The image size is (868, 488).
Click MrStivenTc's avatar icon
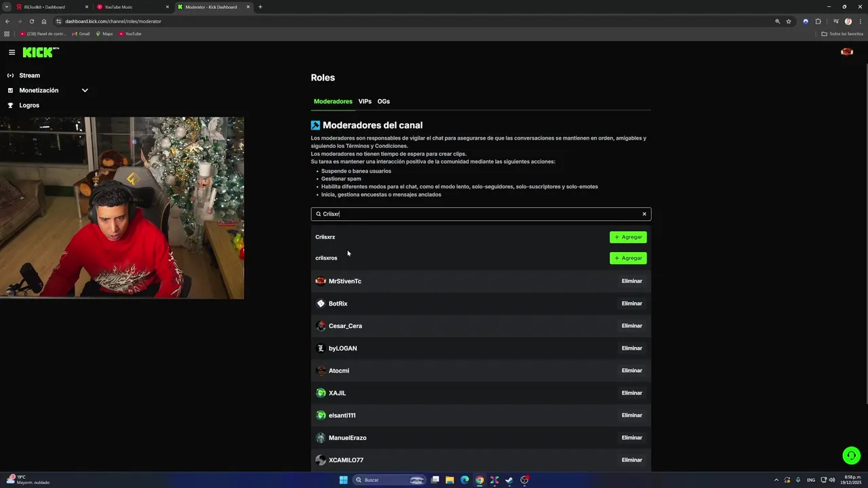point(321,281)
